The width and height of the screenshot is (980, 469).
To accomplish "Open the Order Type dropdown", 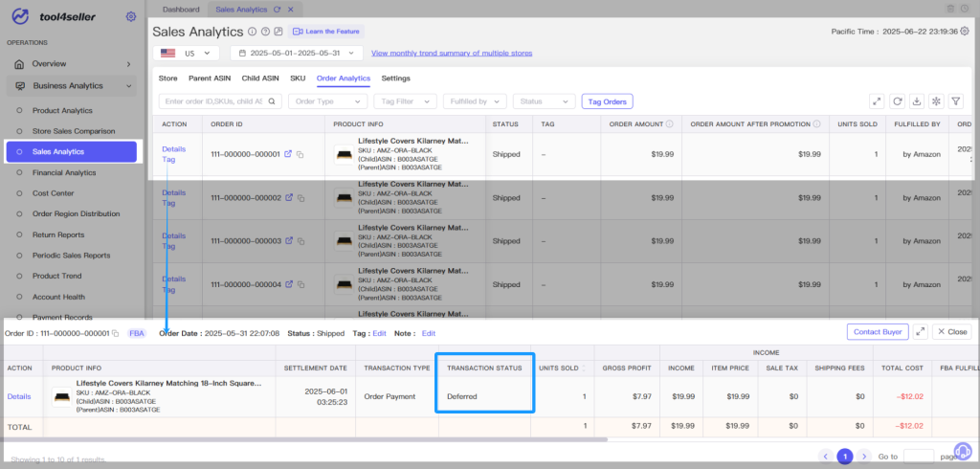I will [x=327, y=101].
